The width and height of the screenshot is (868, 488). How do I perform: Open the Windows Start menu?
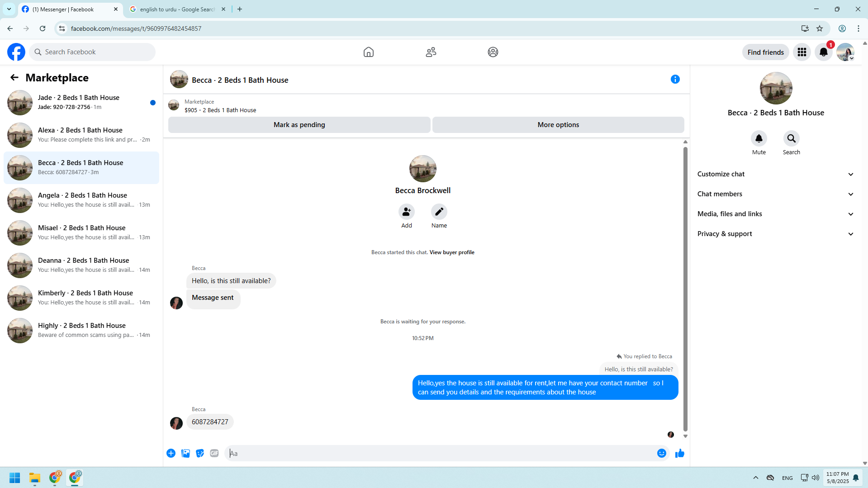pos(14,478)
